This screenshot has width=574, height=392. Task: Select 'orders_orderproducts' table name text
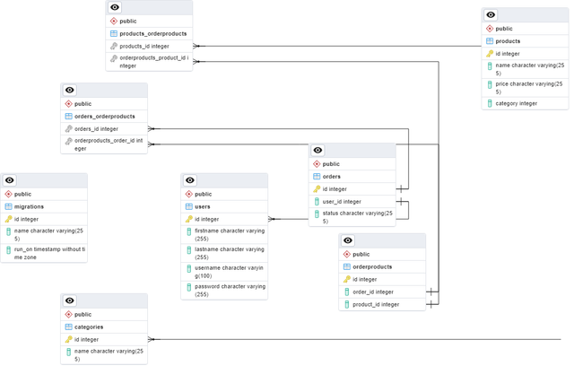point(105,117)
